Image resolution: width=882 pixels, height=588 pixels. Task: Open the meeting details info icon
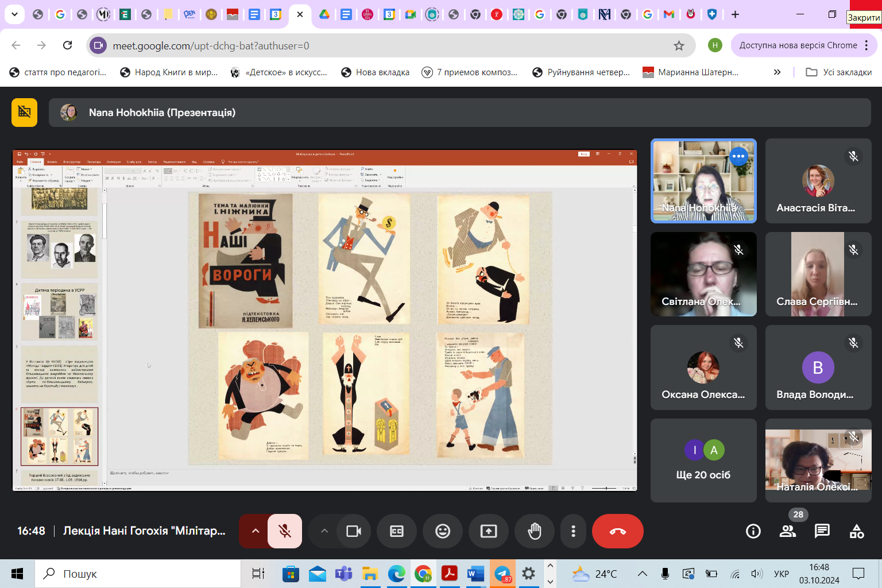point(753,531)
